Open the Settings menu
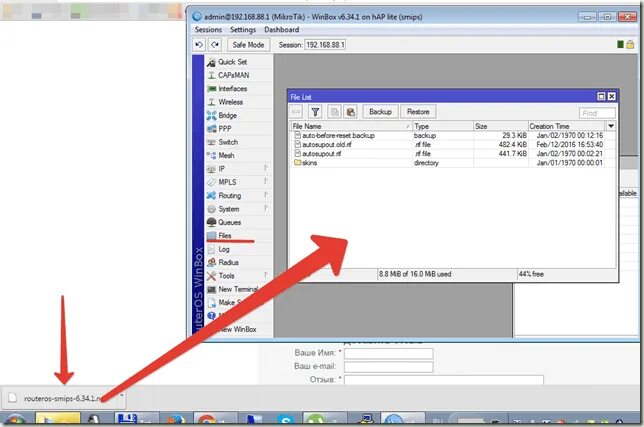 [243, 30]
